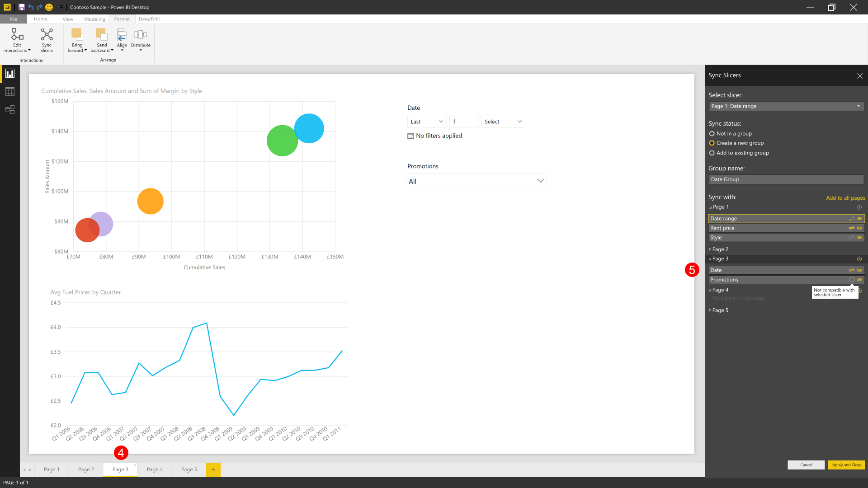Click the Edit interactions icon

click(x=17, y=35)
